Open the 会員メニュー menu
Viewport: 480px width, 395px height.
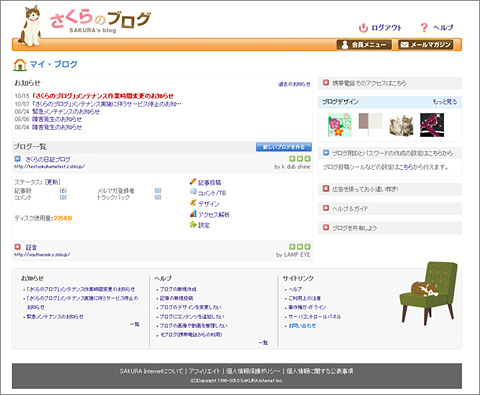tap(364, 45)
